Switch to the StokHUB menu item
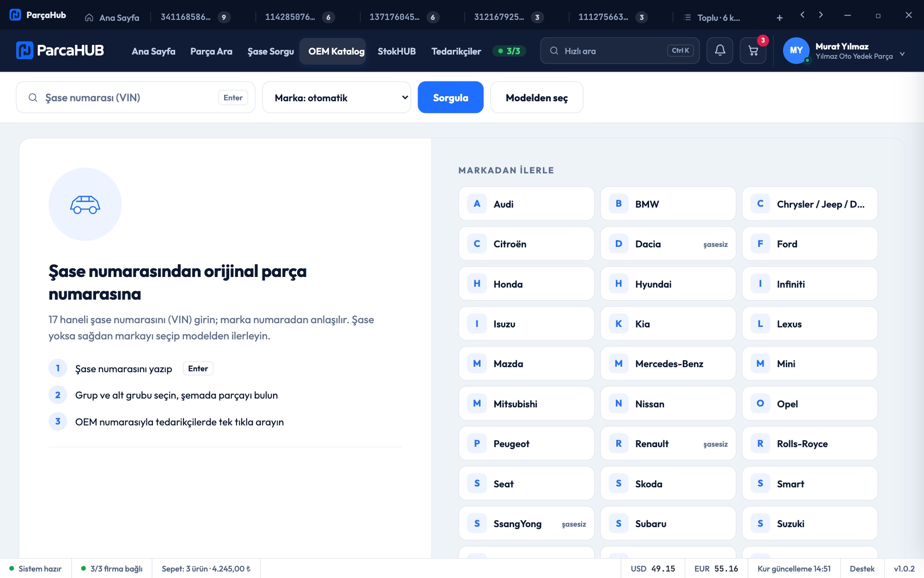Screen dimensions: 924x578 (x=397, y=51)
